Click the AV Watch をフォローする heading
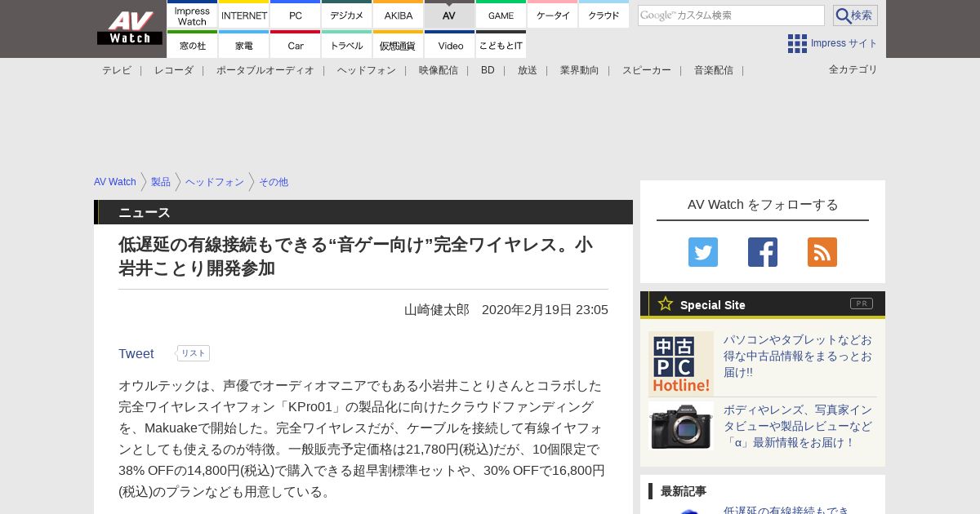 (763, 205)
